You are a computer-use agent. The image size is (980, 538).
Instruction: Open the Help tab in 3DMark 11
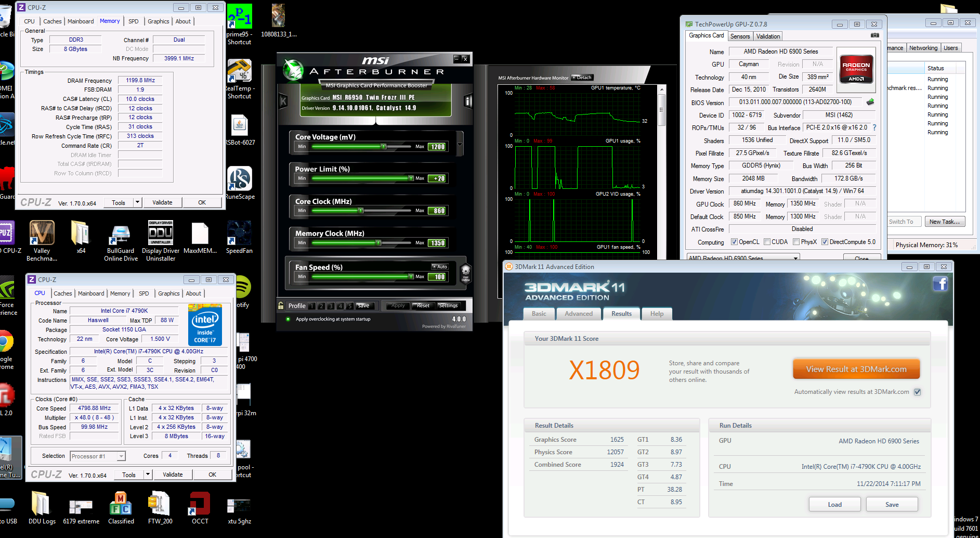[657, 314]
